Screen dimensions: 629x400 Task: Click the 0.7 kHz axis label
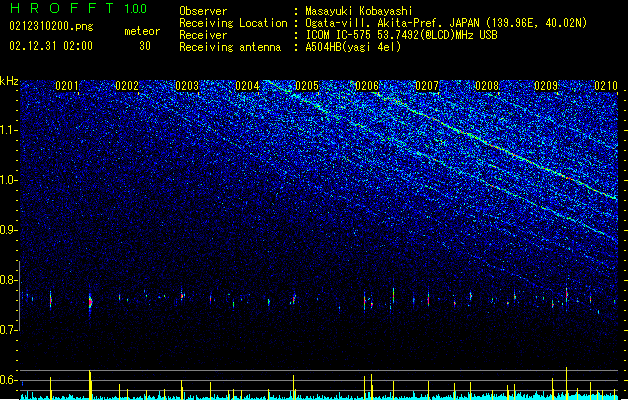click(9, 330)
